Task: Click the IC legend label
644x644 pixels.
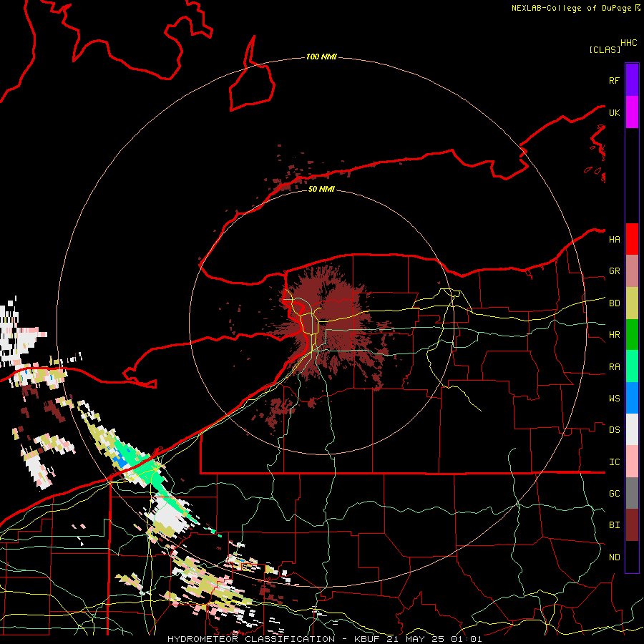Action: 614,462
